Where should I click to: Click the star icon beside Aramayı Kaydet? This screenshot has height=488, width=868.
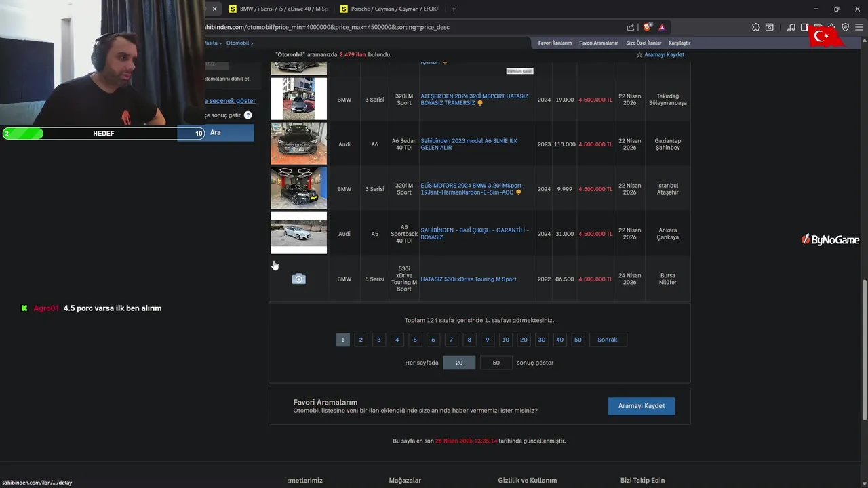[639, 54]
